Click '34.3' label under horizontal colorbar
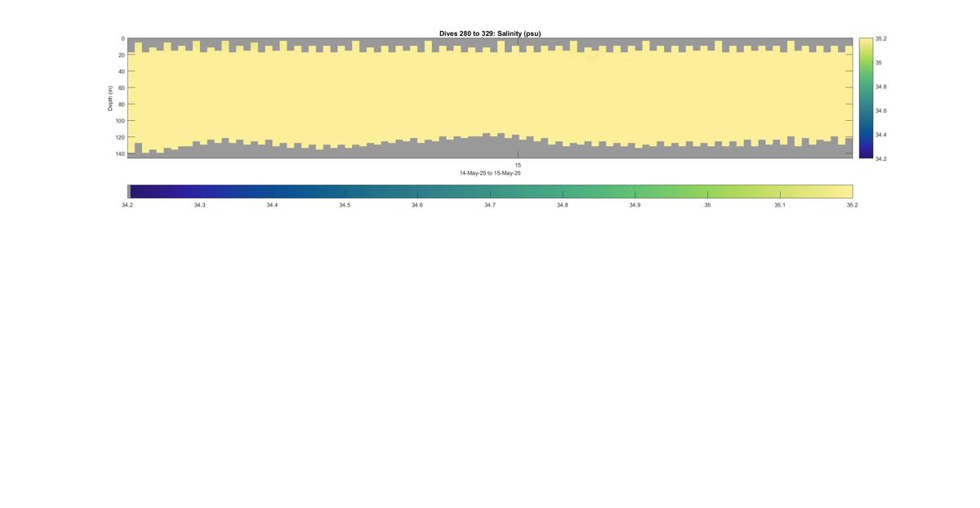The width and height of the screenshot is (980, 508). click(x=199, y=205)
